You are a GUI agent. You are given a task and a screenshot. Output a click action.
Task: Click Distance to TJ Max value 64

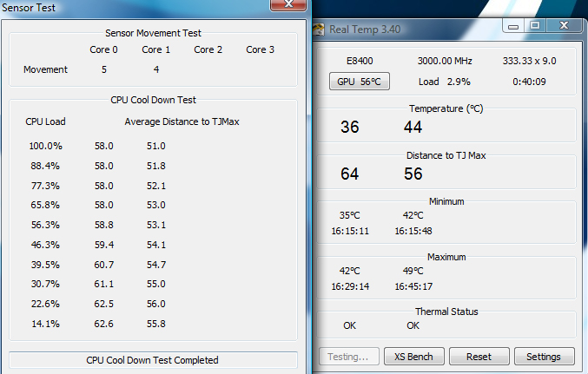pos(349,174)
